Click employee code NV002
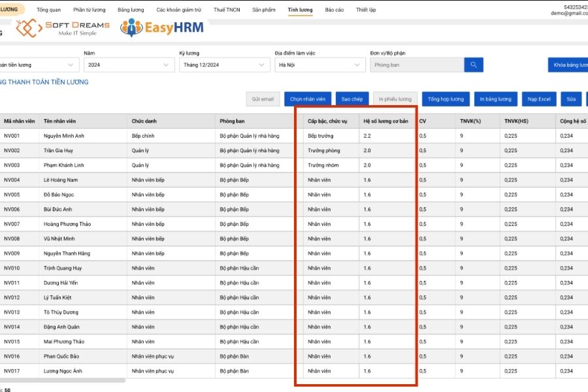Image resolution: width=588 pixels, height=392 pixels. point(12,150)
